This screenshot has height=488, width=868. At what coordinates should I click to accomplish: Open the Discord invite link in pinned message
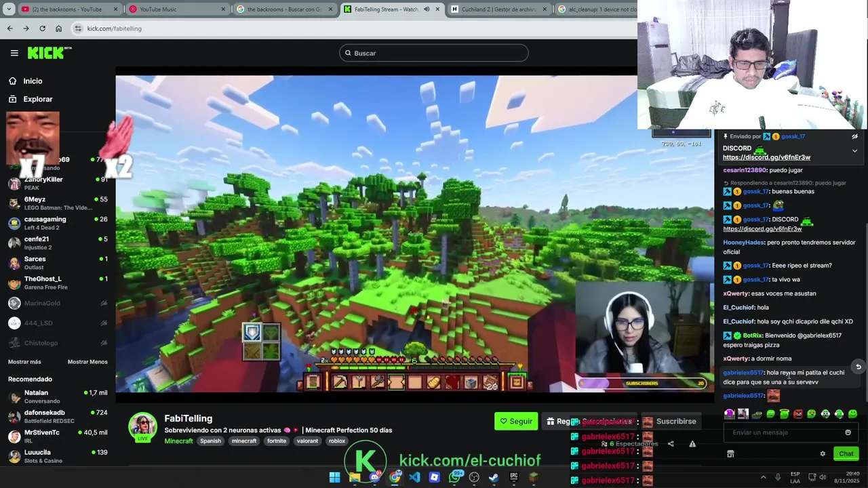(x=766, y=157)
